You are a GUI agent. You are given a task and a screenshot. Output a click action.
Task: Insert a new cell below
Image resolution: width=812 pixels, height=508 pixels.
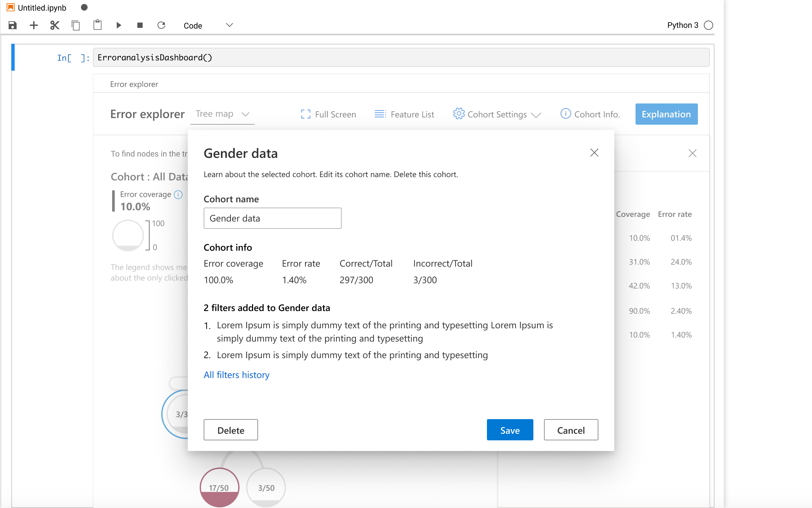tap(34, 25)
